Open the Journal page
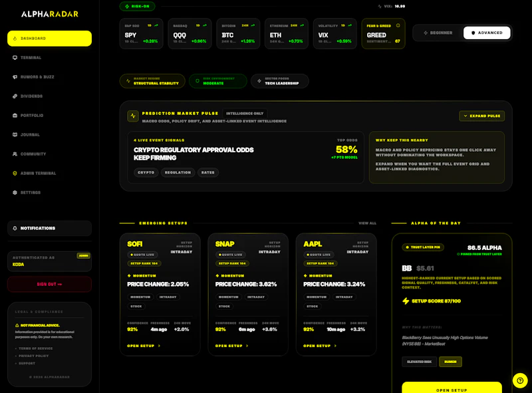Screen dimensions: 532x393 click(49, 135)
